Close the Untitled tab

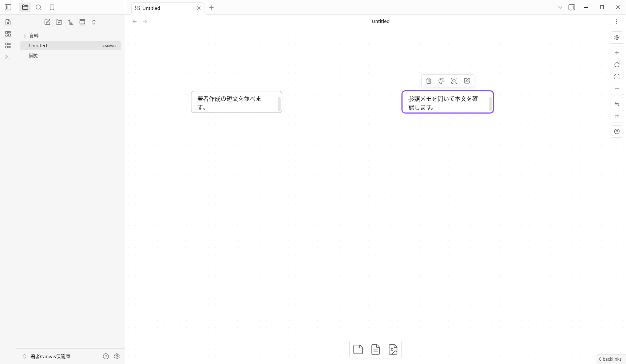199,8
